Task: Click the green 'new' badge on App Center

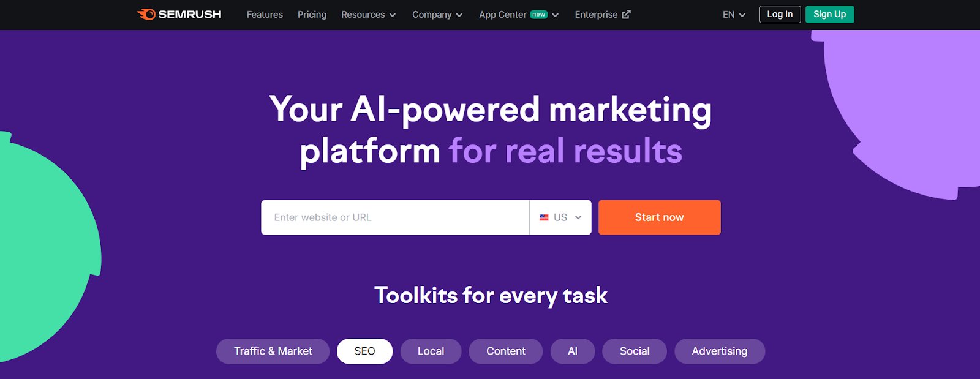Action: pyautogui.click(x=538, y=15)
